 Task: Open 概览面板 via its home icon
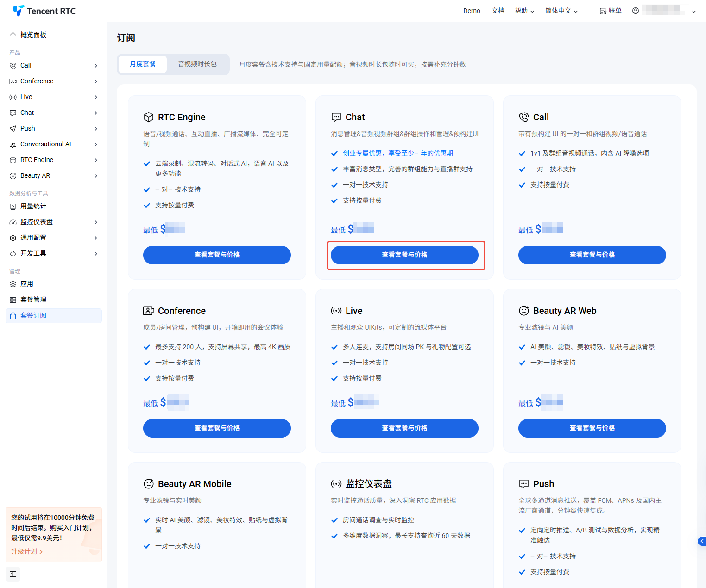point(13,35)
